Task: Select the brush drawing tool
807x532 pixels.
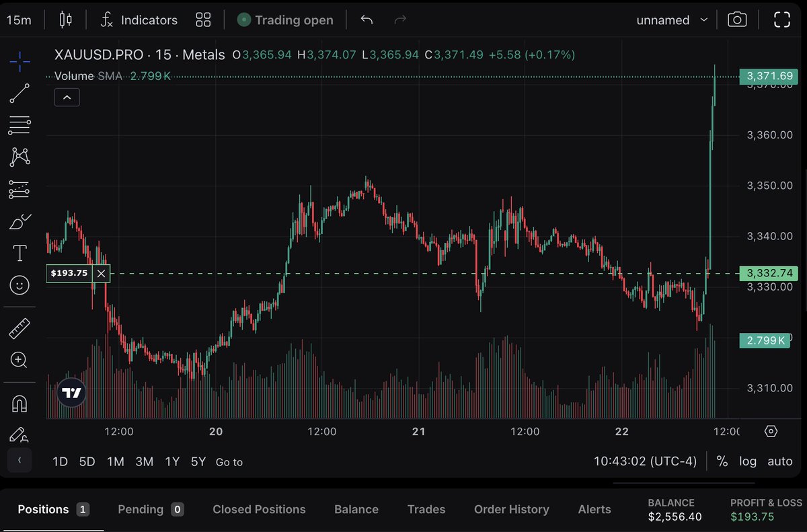Action: point(19,221)
